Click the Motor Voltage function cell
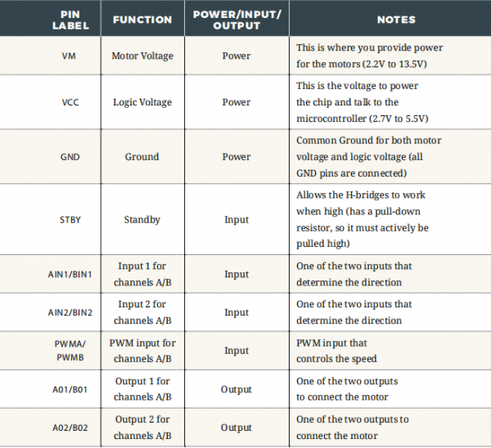491x448 pixels. point(142,56)
